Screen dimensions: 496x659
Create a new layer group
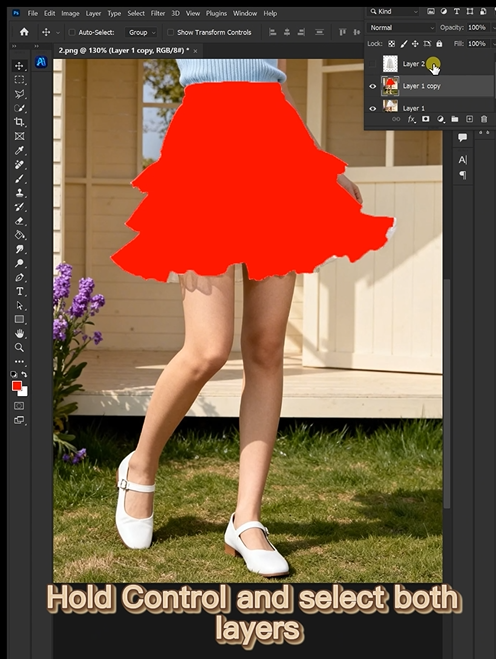tap(455, 119)
